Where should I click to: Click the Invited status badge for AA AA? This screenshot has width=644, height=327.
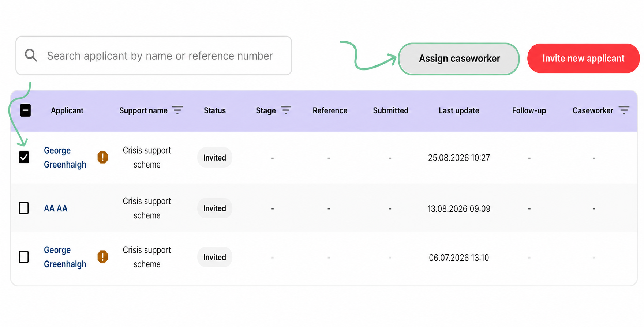click(215, 208)
